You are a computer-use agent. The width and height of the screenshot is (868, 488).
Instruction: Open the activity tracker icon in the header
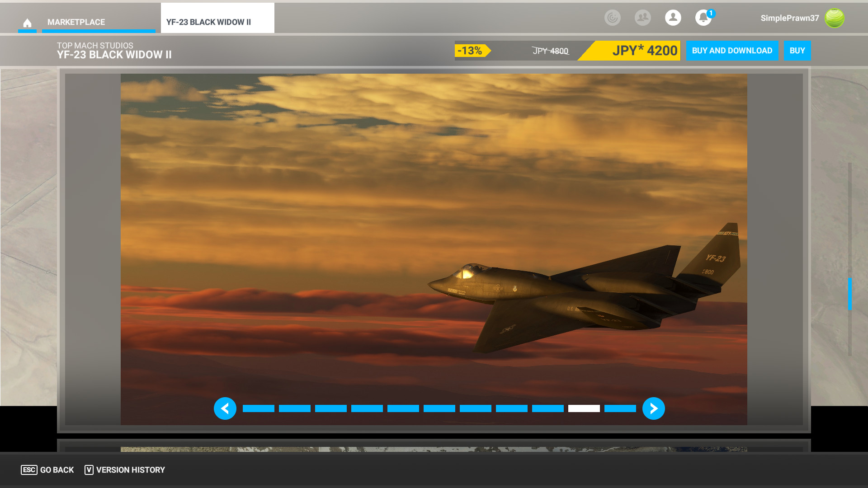coord(612,18)
